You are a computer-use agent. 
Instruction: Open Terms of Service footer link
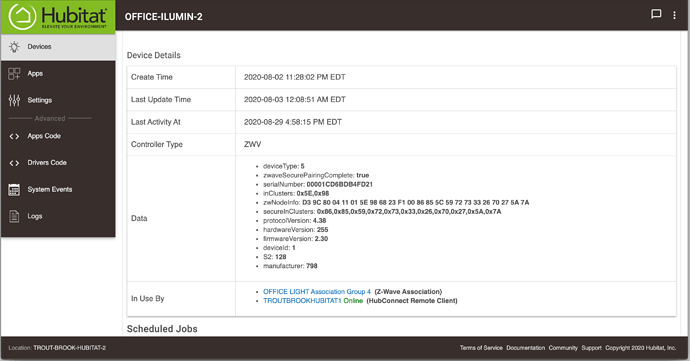pyautogui.click(x=481, y=348)
